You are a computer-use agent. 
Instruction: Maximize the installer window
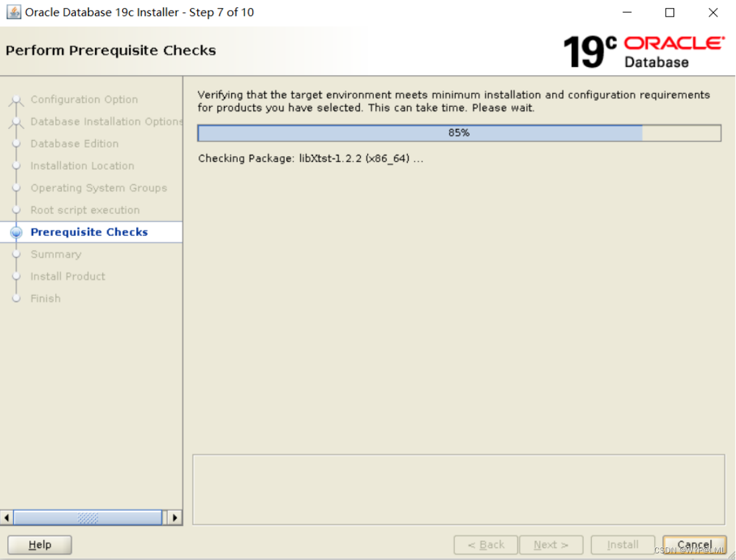point(670,12)
